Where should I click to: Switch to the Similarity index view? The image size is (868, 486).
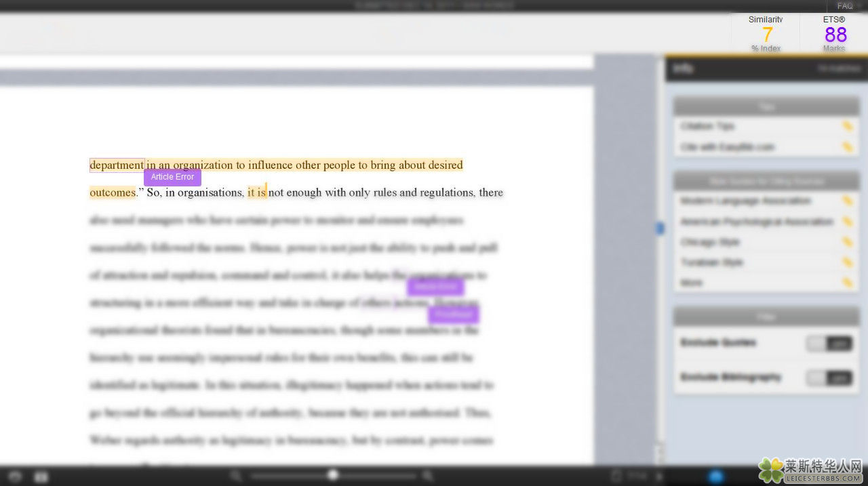pyautogui.click(x=766, y=34)
